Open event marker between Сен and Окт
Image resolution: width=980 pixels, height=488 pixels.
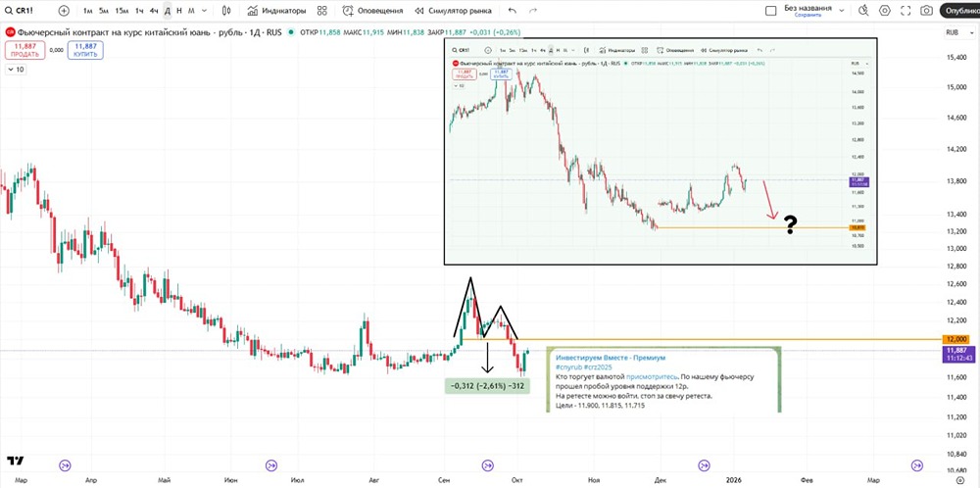click(x=488, y=464)
